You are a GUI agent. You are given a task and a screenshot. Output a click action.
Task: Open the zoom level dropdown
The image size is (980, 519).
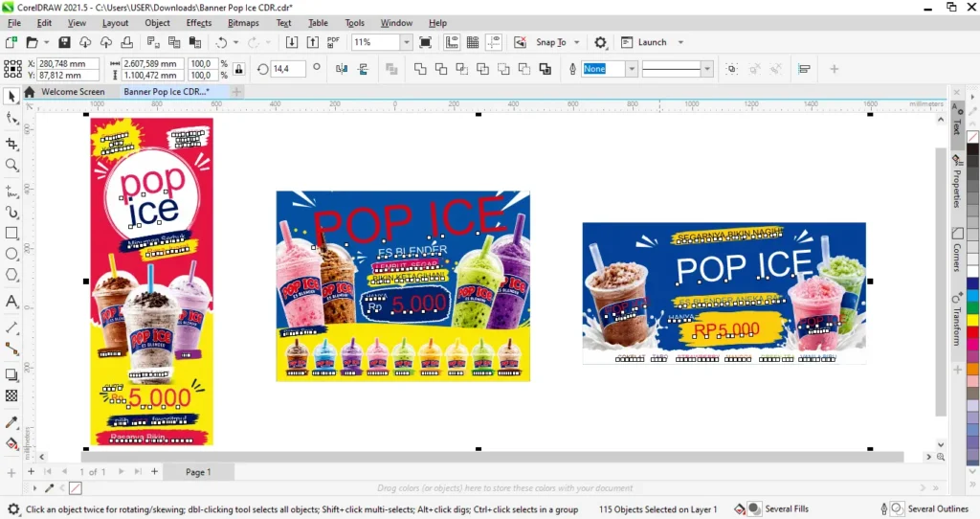[x=406, y=42]
